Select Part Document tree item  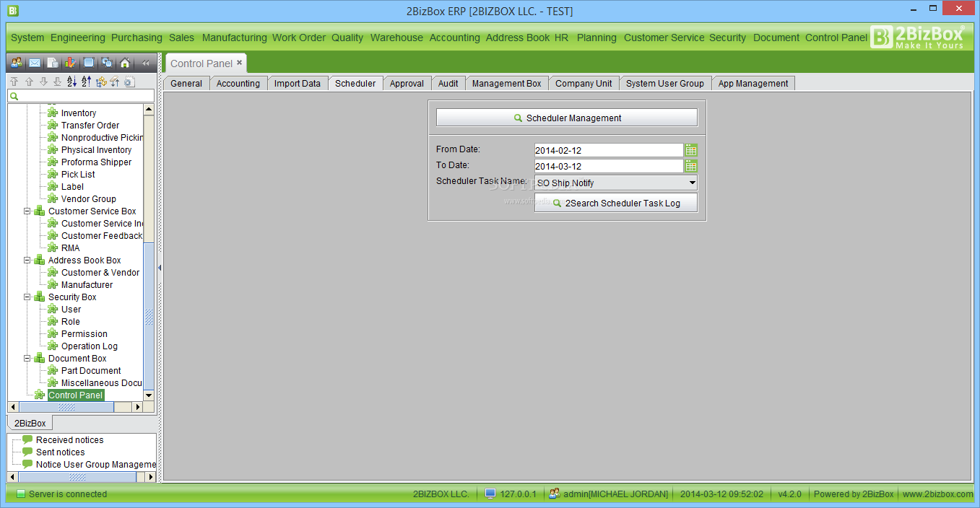(x=91, y=371)
